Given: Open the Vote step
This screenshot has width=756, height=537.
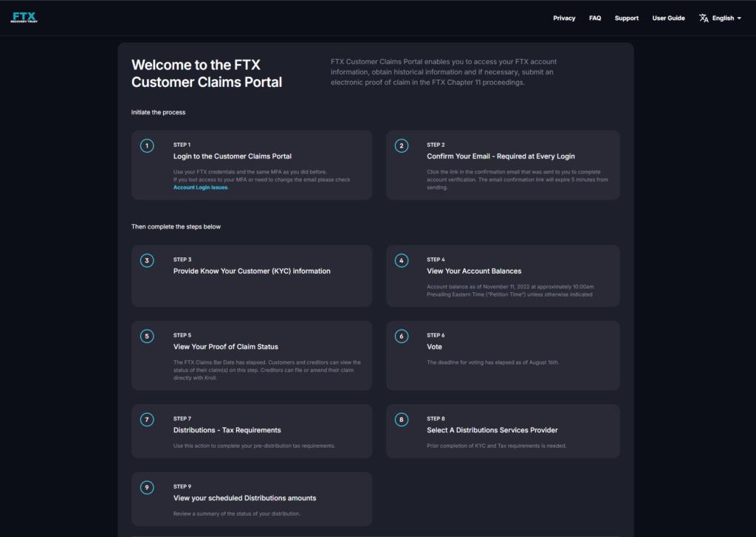Looking at the screenshot, I should click(434, 347).
